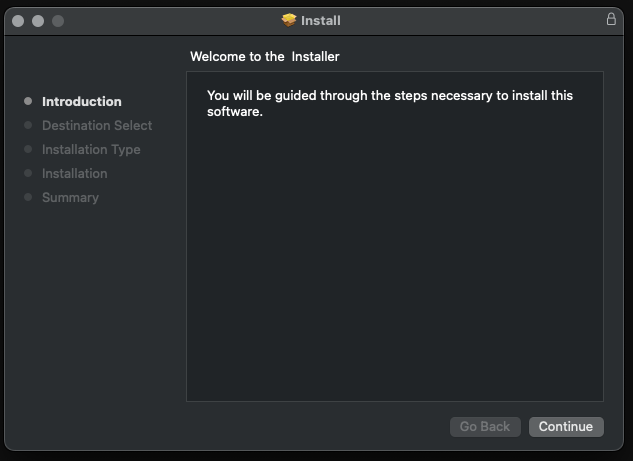Select the Installation step label
This screenshot has width=633, height=461.
coord(75,173)
